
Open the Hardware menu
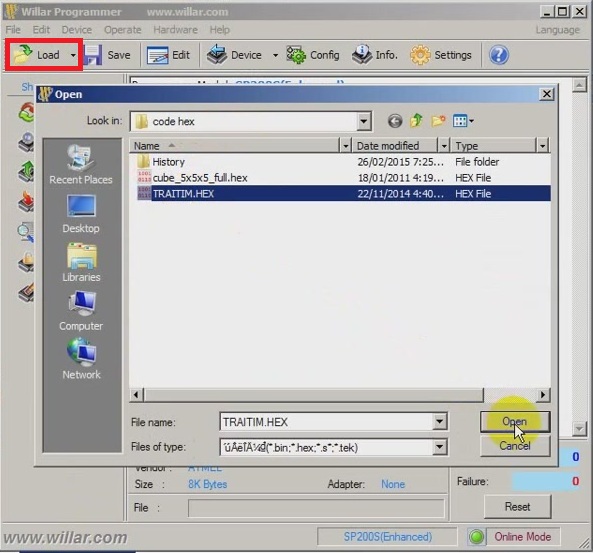pos(175,30)
